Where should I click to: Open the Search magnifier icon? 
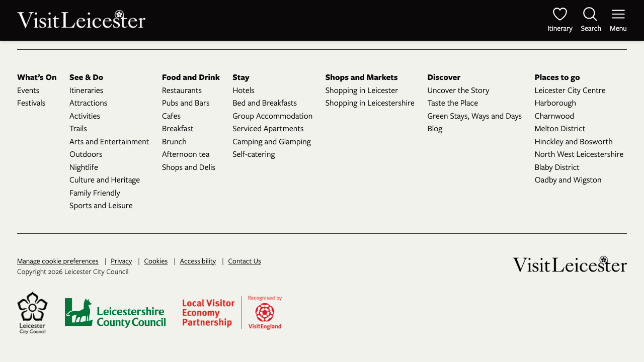click(x=590, y=15)
